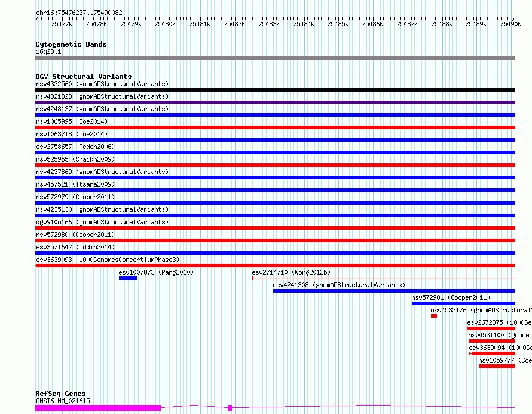Click the short blue esv1007873 (Pang2010) bar

128,278
